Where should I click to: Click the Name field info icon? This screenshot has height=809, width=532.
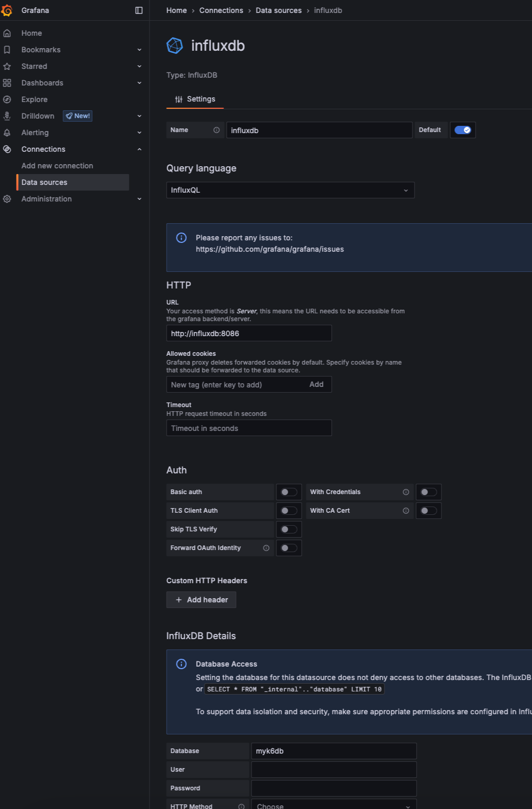(x=216, y=130)
